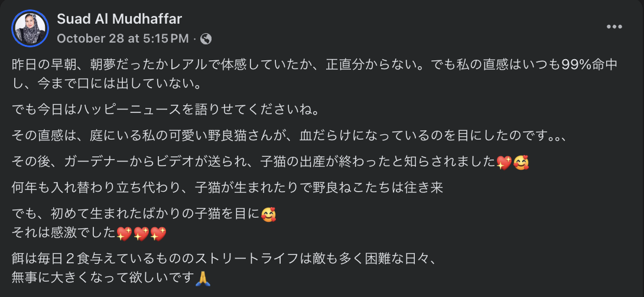Click the smiling hearts emoji after 子猫を目に
644x297 pixels.
pyautogui.click(x=268, y=215)
